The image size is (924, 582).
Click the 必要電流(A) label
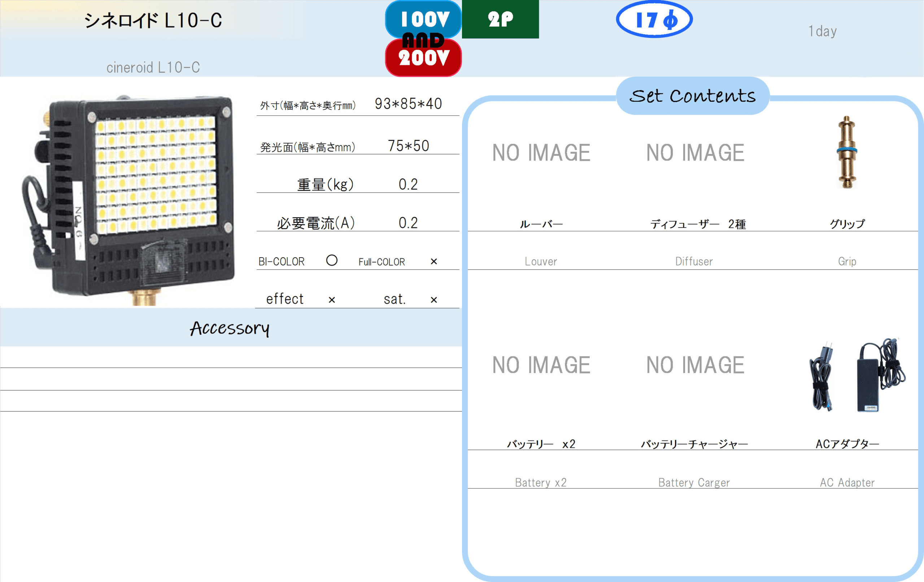[x=316, y=223]
